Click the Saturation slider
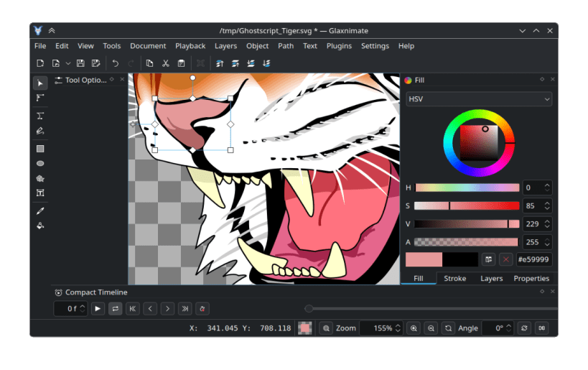Viewport: 588px width, 370px height. coord(467,205)
